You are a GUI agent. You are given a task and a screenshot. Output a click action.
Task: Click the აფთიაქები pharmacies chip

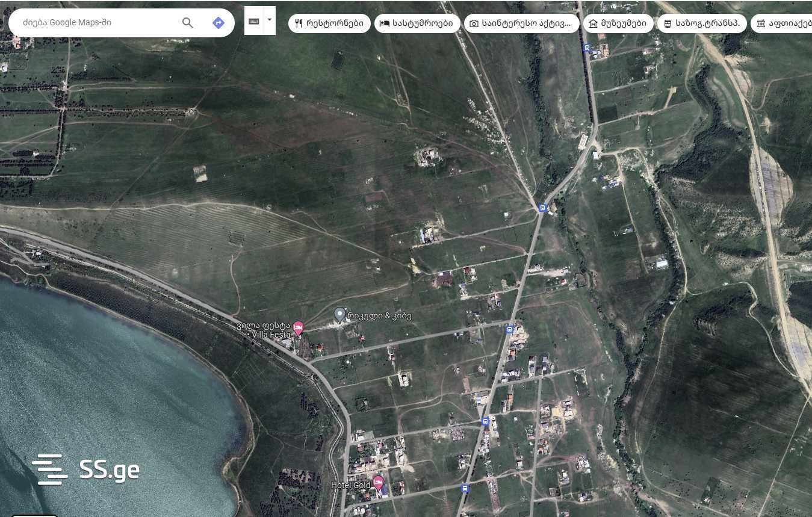point(781,23)
